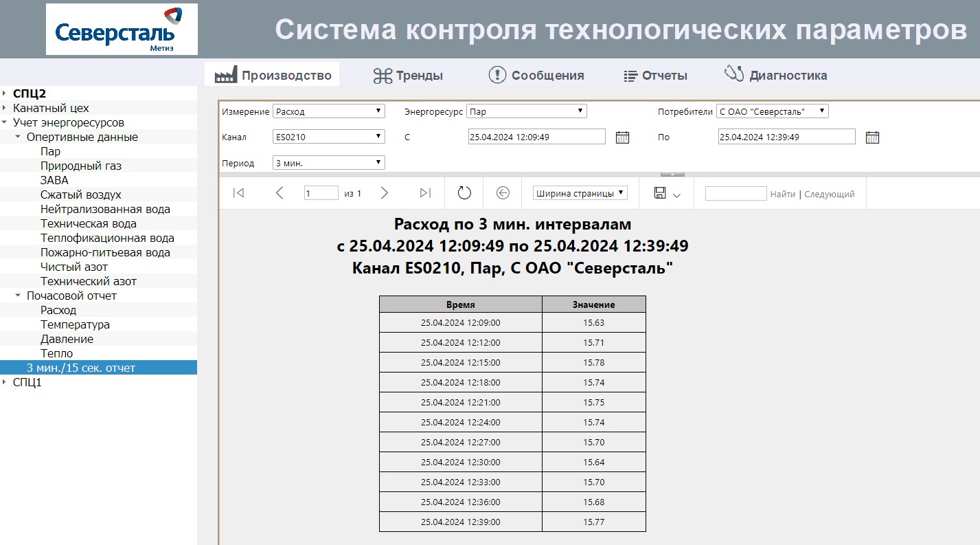Click the Следующий search link
980x545 pixels.
click(x=829, y=194)
